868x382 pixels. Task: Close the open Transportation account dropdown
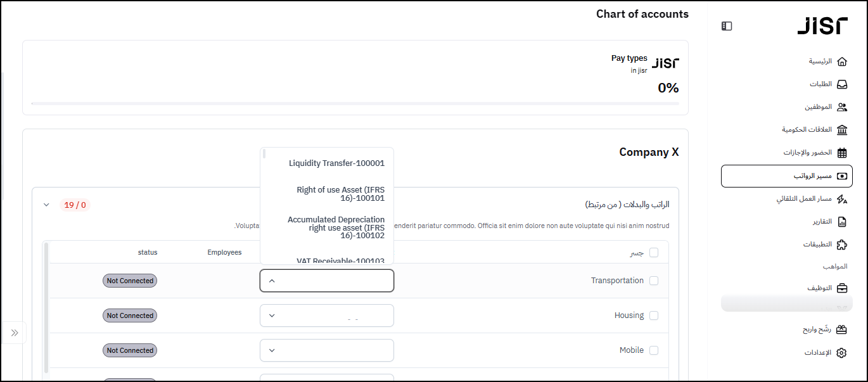[x=272, y=281]
